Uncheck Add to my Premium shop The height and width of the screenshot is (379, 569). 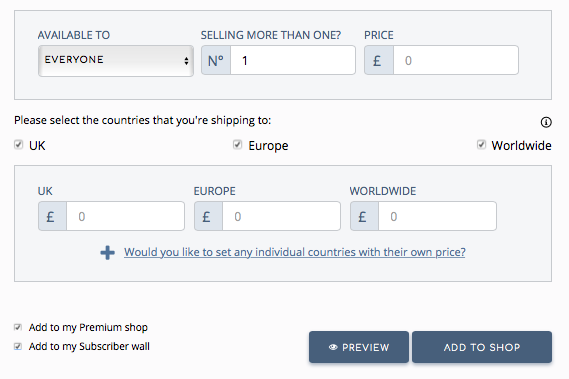coord(18,327)
